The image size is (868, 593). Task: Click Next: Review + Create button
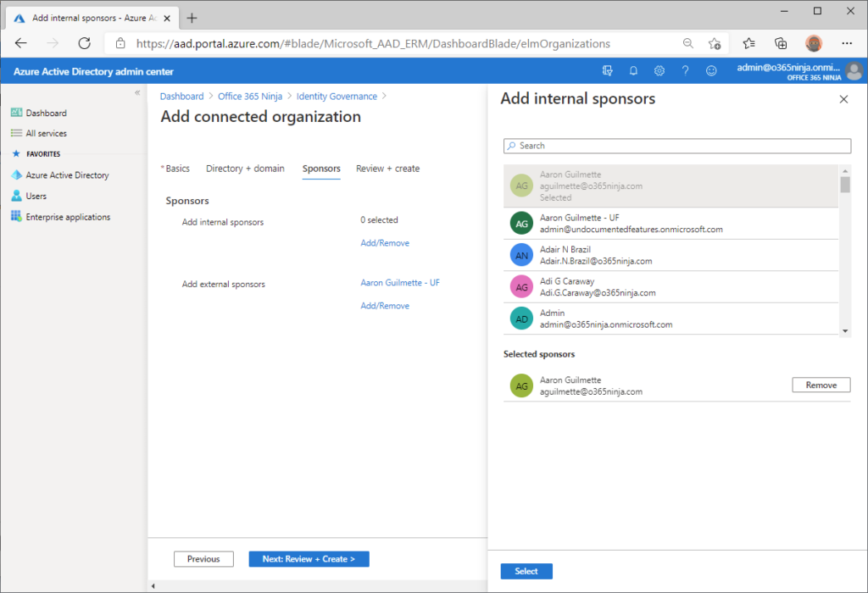(309, 558)
